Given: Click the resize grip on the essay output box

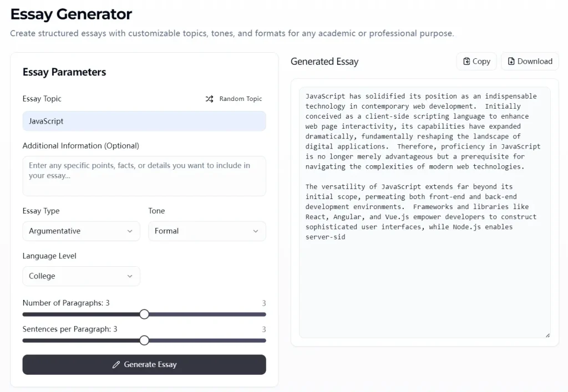Looking at the screenshot, I should point(546,334).
